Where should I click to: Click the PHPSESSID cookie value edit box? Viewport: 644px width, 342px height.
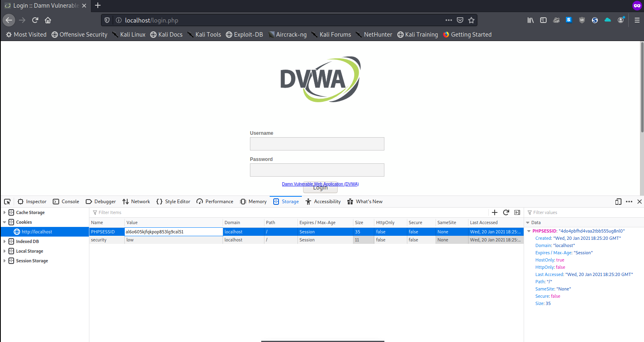point(173,232)
